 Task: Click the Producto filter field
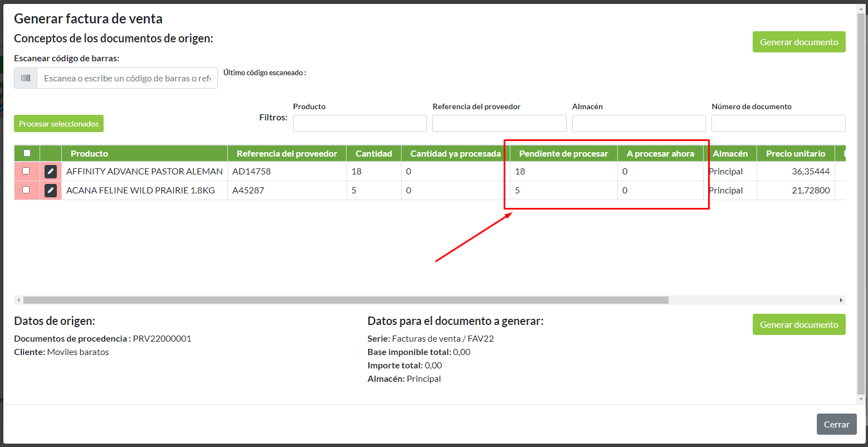(359, 124)
